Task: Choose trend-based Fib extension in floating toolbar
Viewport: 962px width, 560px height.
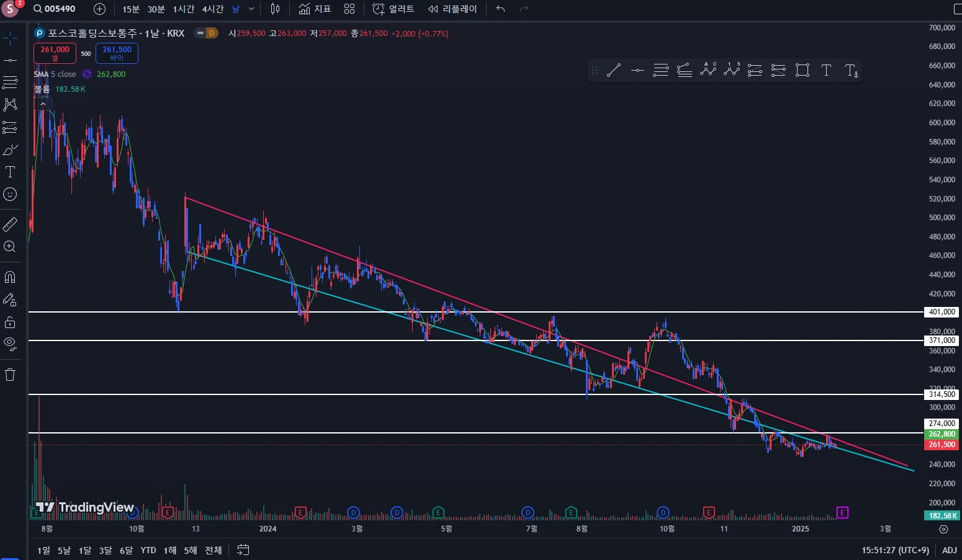Action: click(x=685, y=71)
